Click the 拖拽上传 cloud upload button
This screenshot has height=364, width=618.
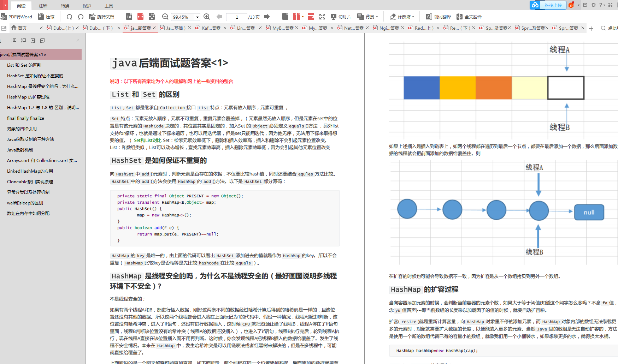[548, 5]
